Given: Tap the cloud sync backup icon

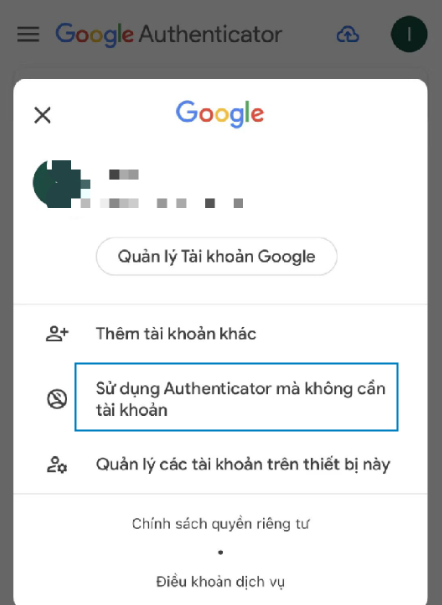Looking at the screenshot, I should point(348,34).
